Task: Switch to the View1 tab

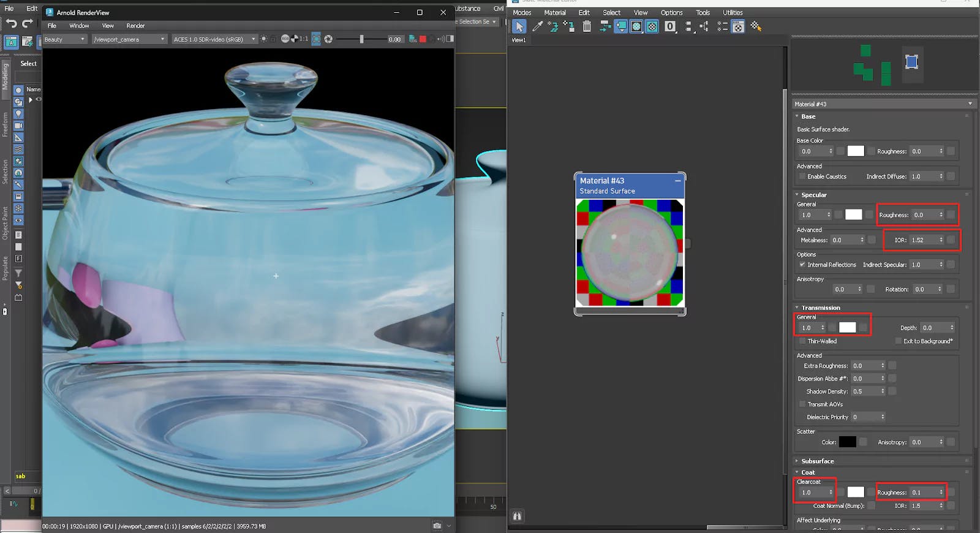Action: click(x=519, y=40)
